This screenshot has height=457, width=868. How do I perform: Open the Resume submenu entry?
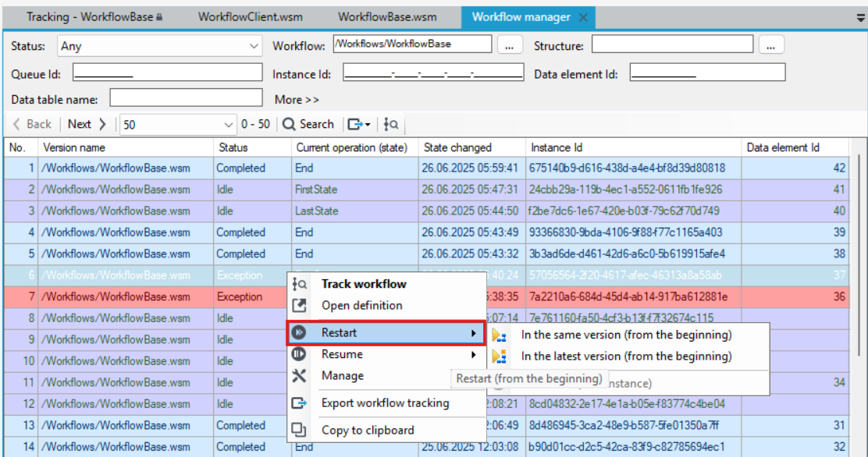tap(386, 354)
